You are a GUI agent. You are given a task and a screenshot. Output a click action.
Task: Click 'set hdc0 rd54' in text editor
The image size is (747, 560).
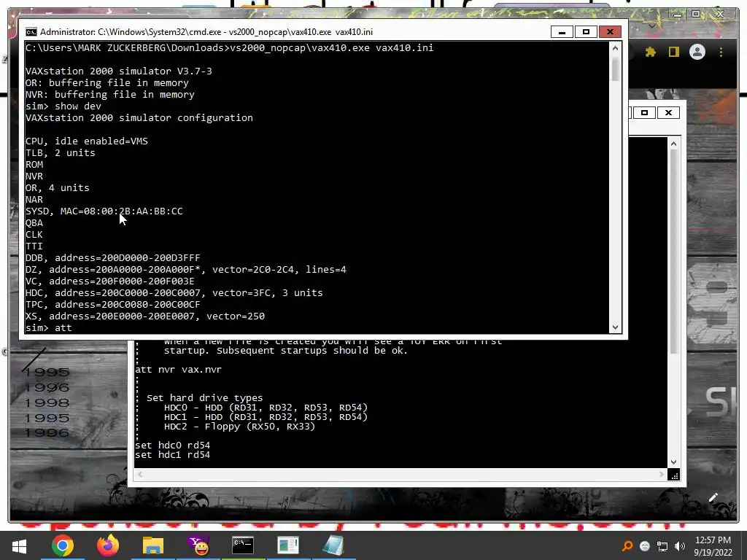[x=172, y=446]
